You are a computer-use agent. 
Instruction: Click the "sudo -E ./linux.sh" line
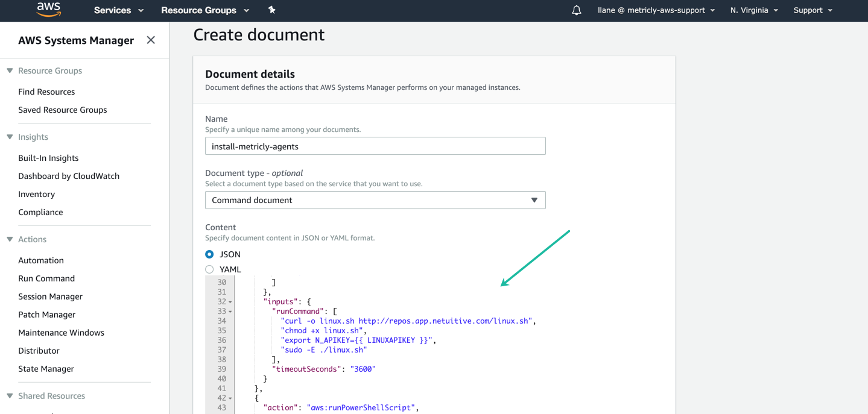tap(324, 350)
